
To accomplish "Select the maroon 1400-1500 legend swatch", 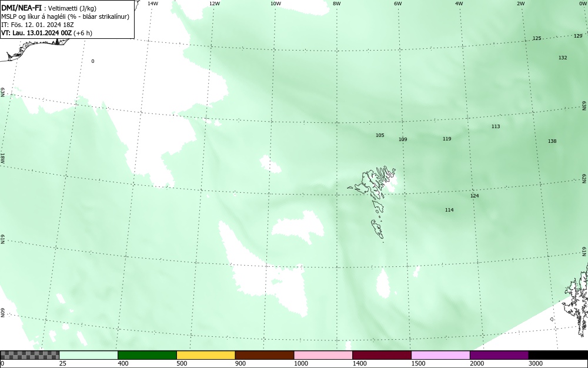I will point(382,355).
